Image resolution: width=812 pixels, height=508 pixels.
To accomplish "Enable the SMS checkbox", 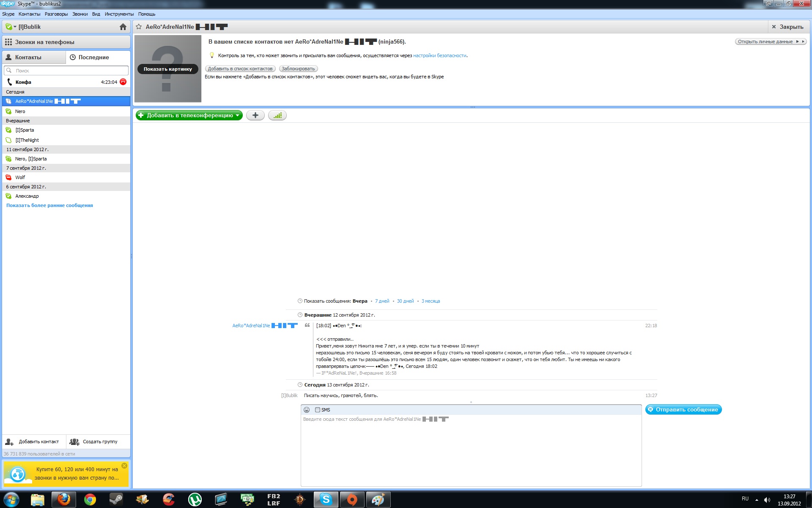I will 317,410.
